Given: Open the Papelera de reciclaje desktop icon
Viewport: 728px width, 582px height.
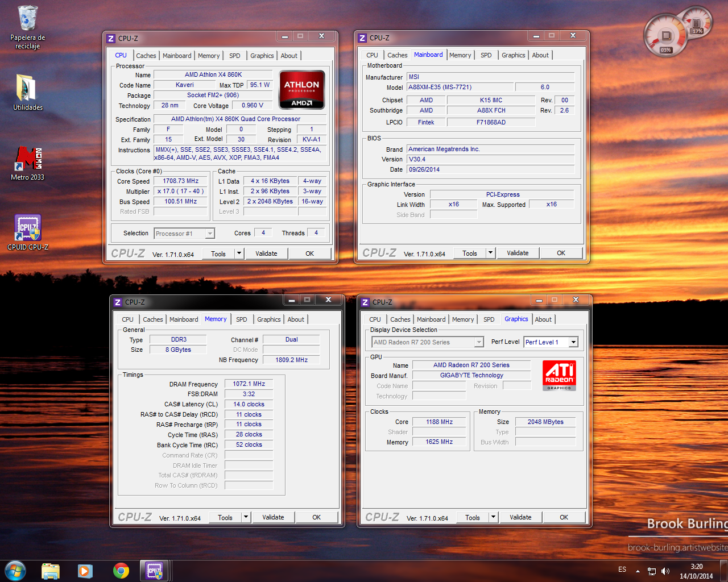Looking at the screenshot, I should pos(27,27).
